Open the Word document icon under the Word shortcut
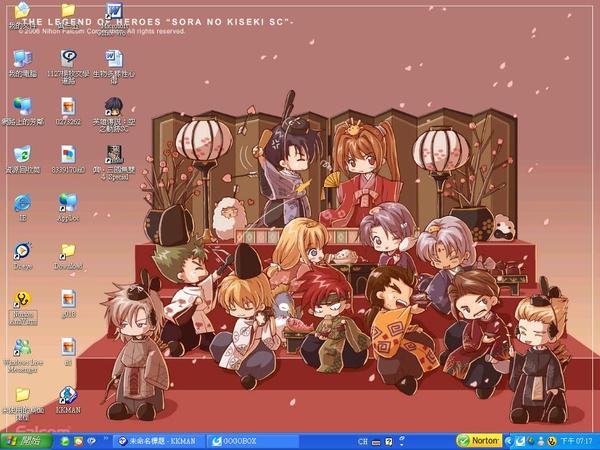The image size is (600, 450). (114, 59)
